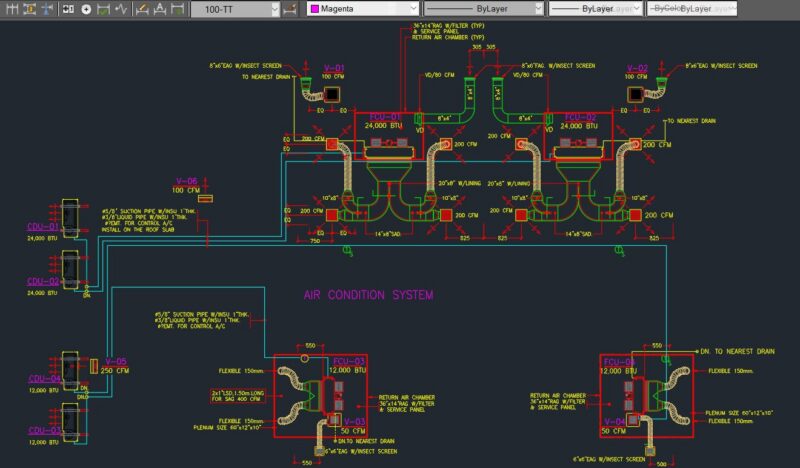Screen dimensions: 800x468
Task: Activate the Dimension Space tool
Action: tap(30, 9)
